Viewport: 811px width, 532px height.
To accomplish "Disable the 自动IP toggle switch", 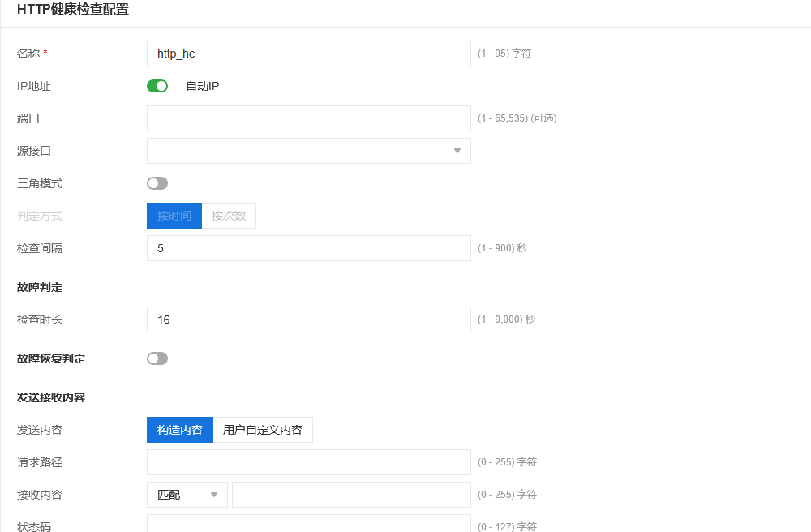I will [157, 86].
